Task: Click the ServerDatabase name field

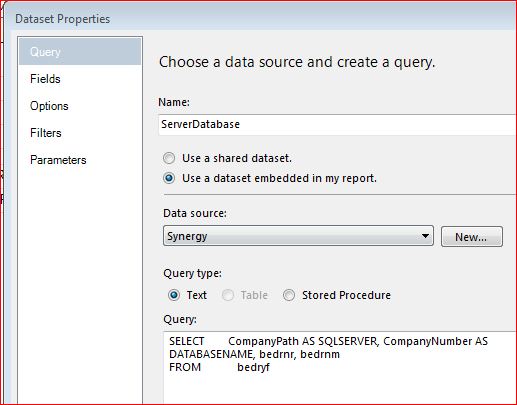Action: pos(337,125)
